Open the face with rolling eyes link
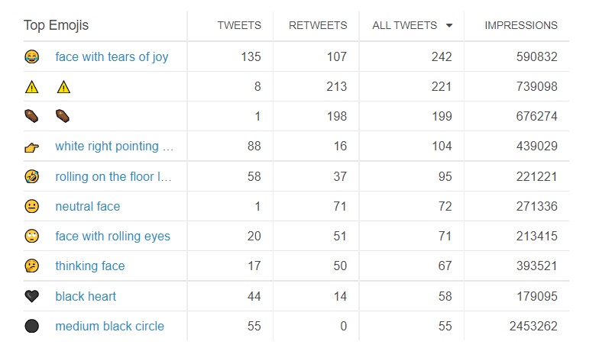 tap(113, 237)
